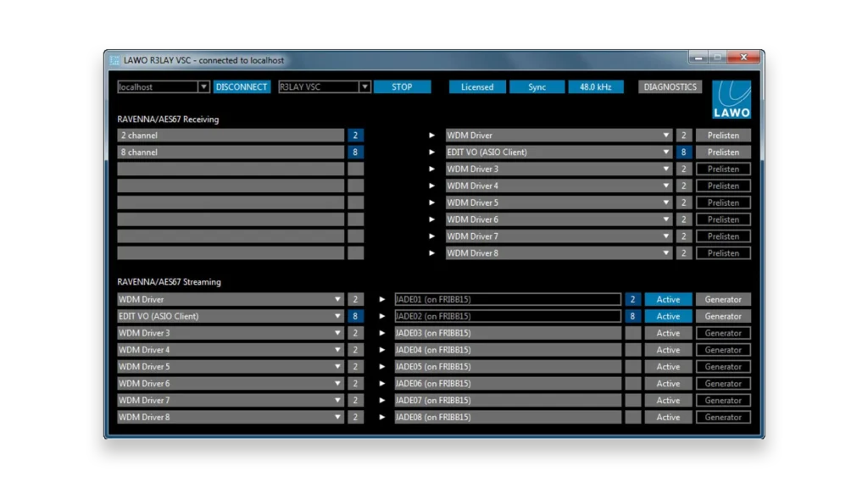Click route arrow beside receiving EDIT VO

click(x=431, y=152)
